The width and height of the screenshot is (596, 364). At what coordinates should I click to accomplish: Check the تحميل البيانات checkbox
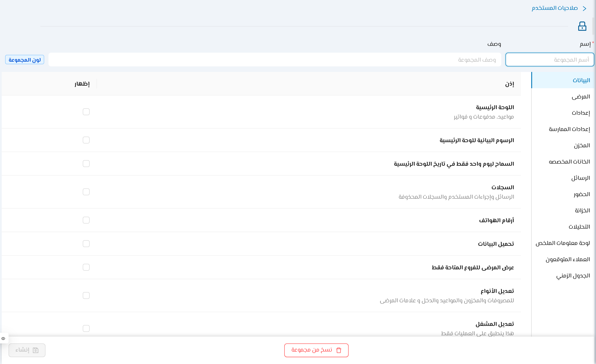pos(86,244)
